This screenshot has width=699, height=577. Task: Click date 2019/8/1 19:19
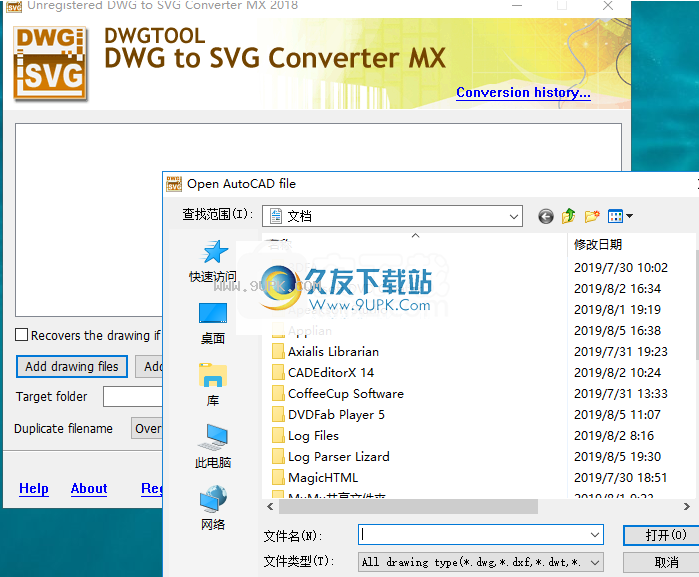coord(617,309)
